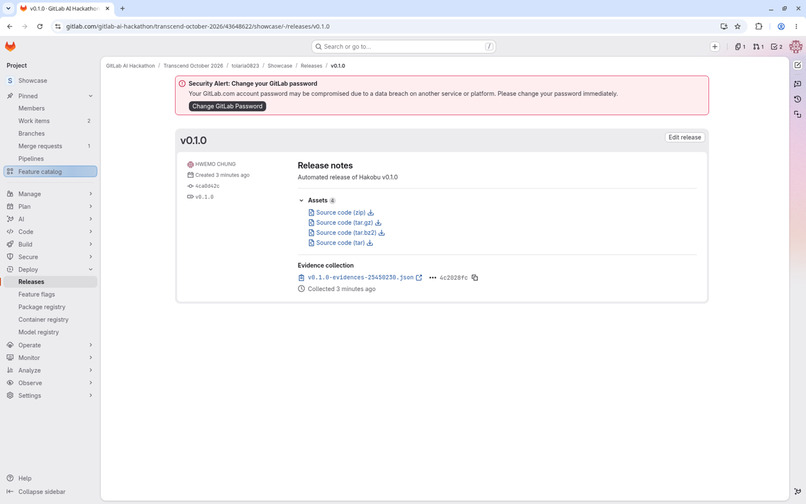Screen dimensions: 806x504
Task: Open Feature flags in sidebar
Action: point(50,294)
